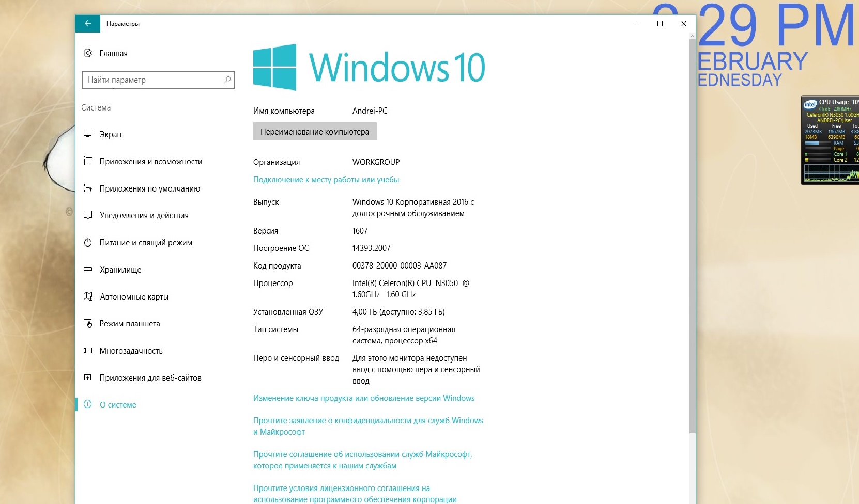Screen dimensions: 859x504
Task: Open the Microsoft services agreement link
Action: [x=362, y=460]
